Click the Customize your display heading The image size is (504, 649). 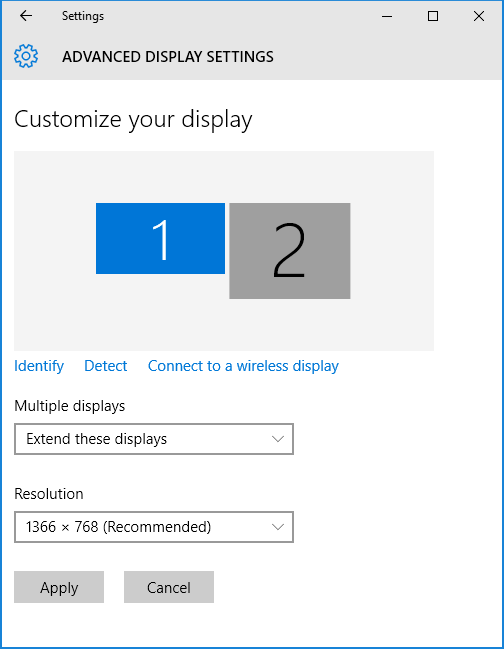[x=133, y=120]
